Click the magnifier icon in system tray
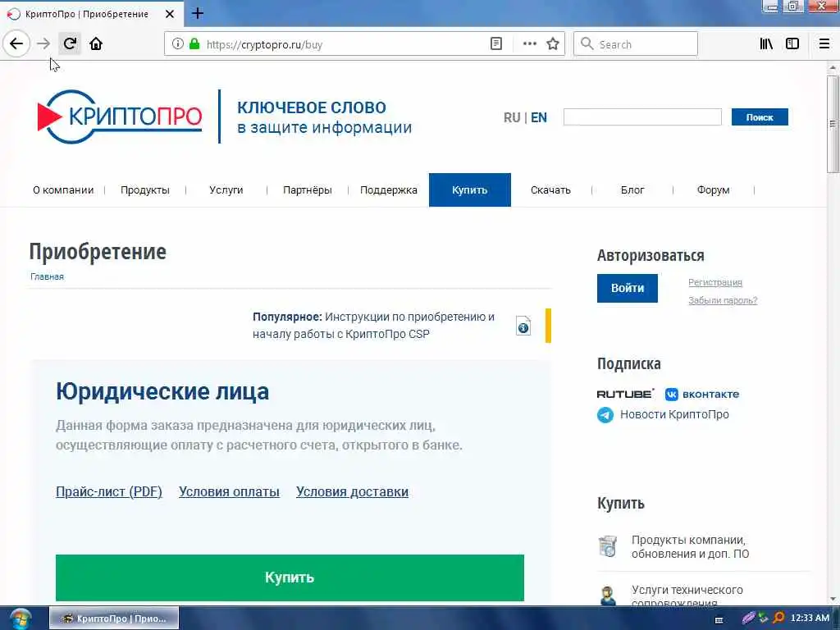This screenshot has width=840, height=630. (x=778, y=618)
